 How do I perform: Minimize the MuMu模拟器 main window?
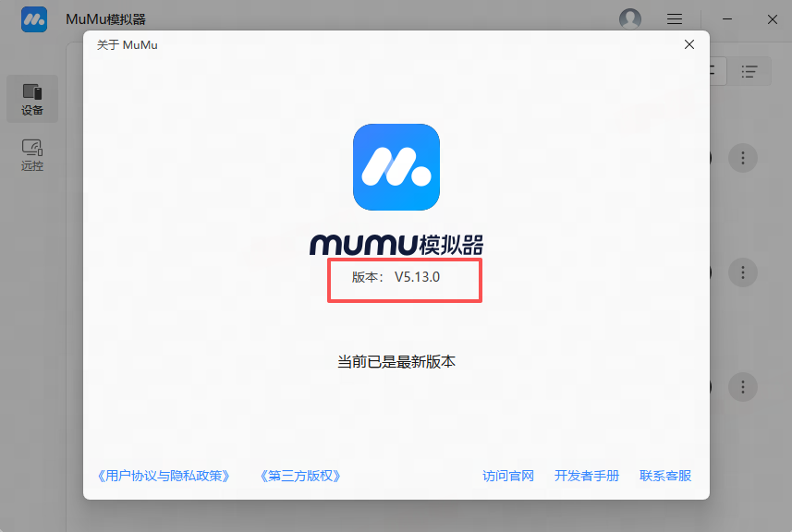[x=728, y=19]
